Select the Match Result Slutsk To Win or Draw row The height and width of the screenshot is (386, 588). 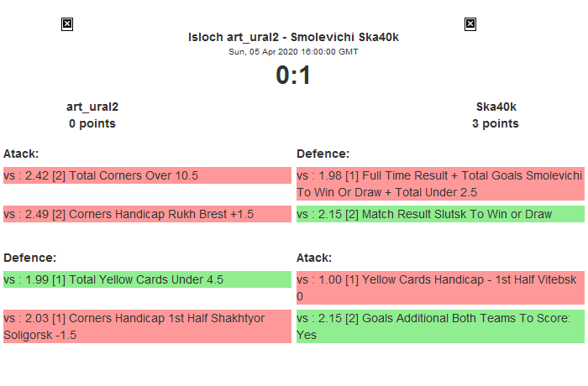click(440, 214)
